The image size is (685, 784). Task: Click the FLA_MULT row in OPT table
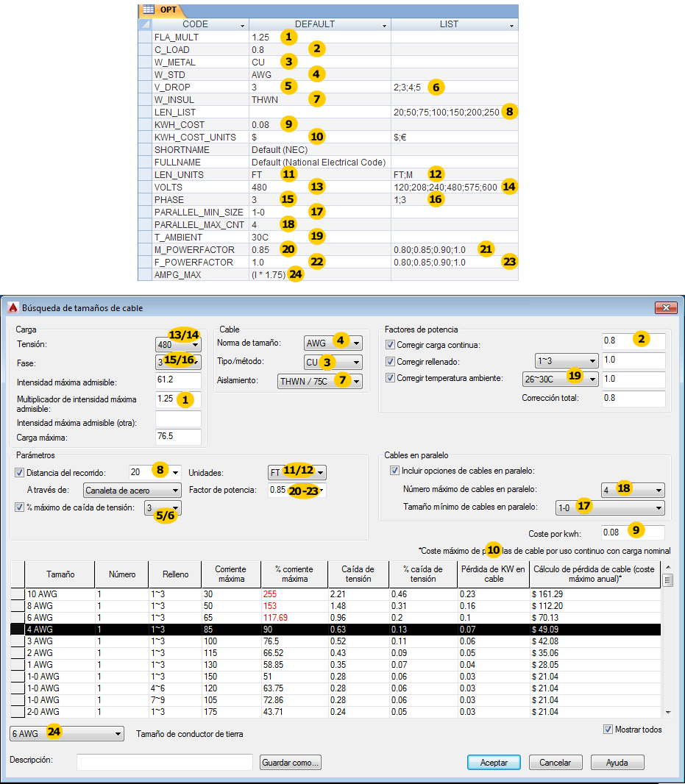click(328, 37)
